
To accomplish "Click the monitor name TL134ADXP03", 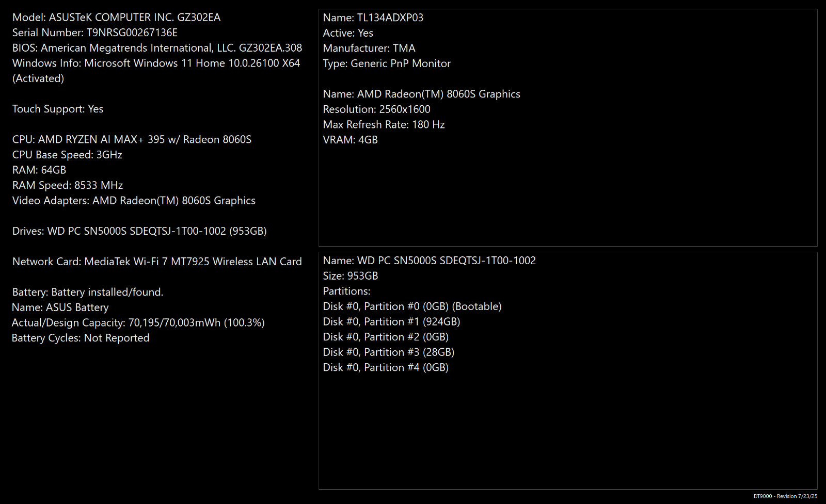I will click(x=373, y=18).
